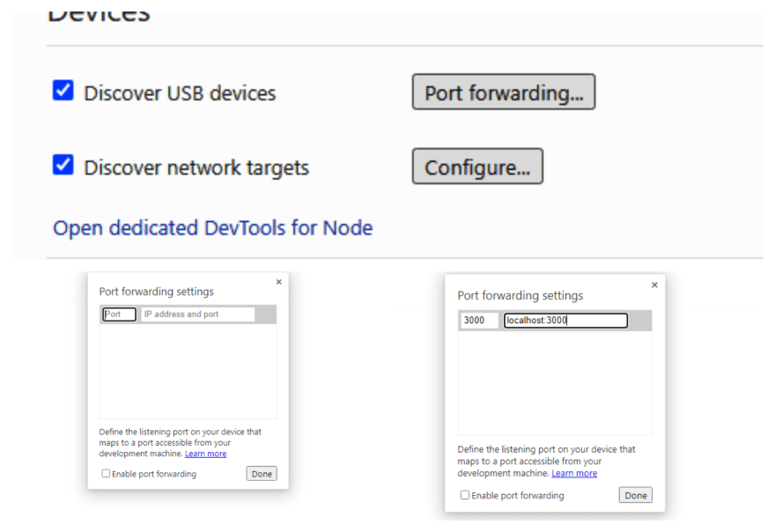Close the left Port forwarding settings dialog

click(x=279, y=282)
